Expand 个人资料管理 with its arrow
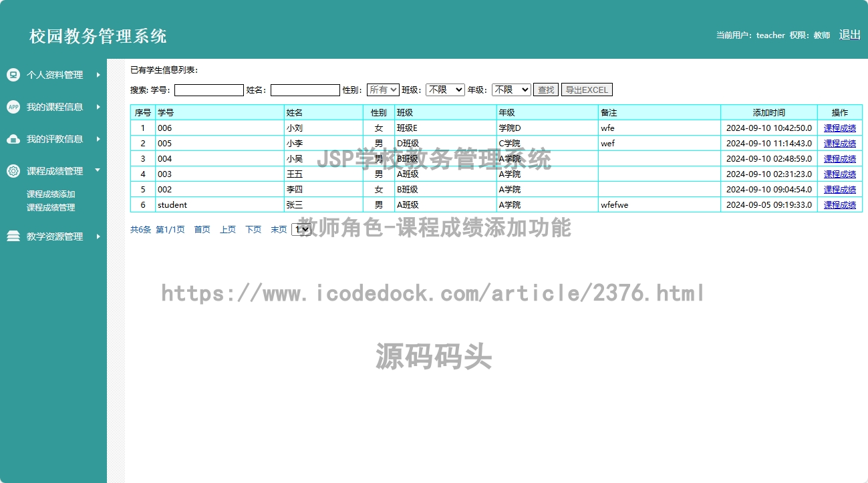This screenshot has height=483, width=868. [x=98, y=75]
